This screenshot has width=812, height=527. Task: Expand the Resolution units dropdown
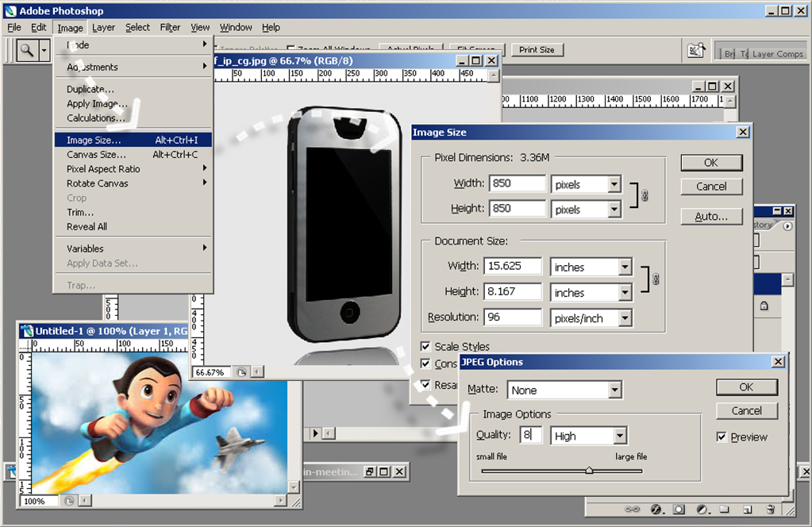click(x=625, y=318)
